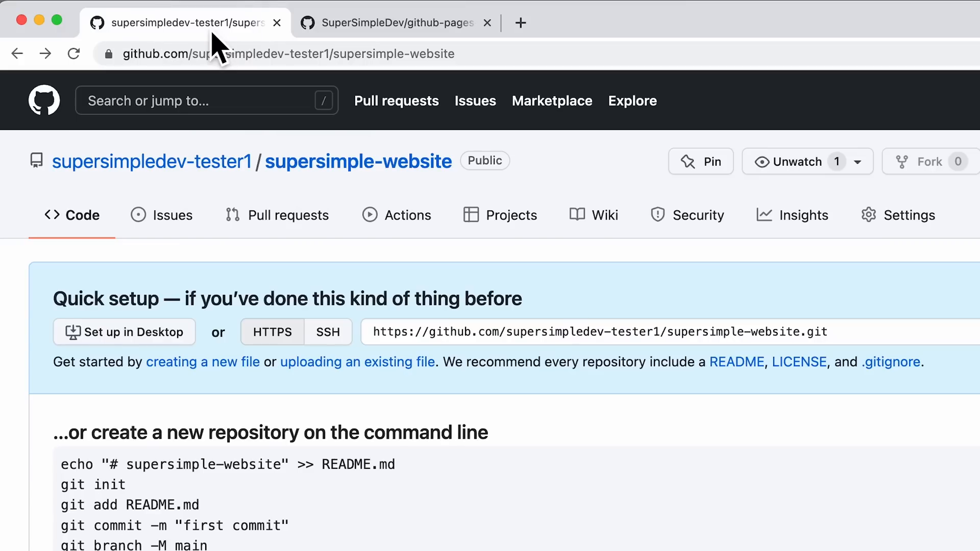Reload the page with the refresh icon
Image resolution: width=980 pixels, height=551 pixels.
click(73, 54)
